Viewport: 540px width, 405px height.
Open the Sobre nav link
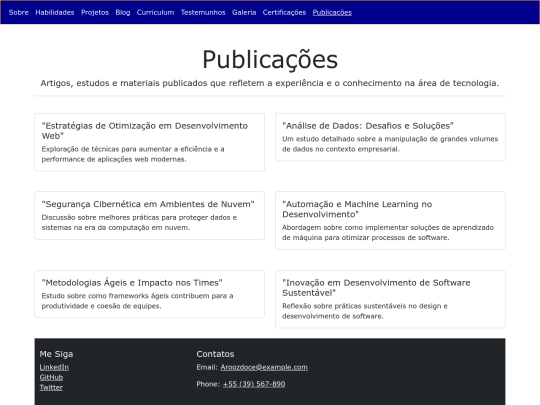(19, 12)
